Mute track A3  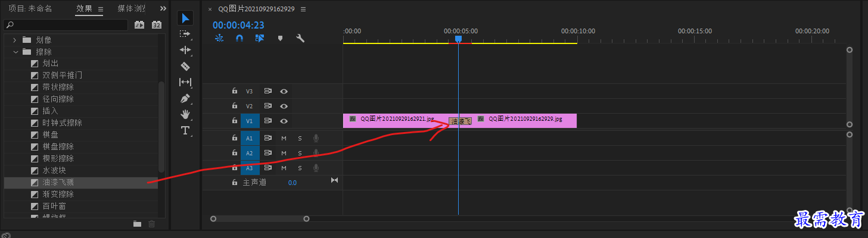coord(284,168)
